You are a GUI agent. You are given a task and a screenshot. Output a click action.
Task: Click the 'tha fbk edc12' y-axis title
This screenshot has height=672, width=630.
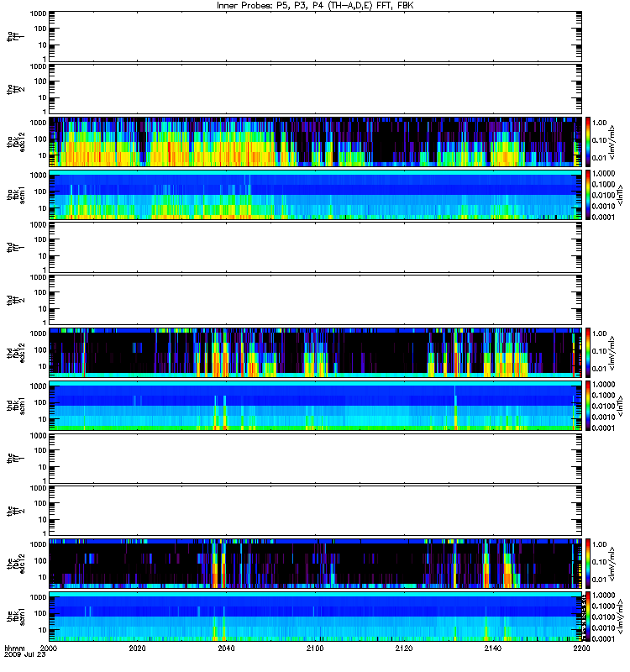click(x=16, y=140)
